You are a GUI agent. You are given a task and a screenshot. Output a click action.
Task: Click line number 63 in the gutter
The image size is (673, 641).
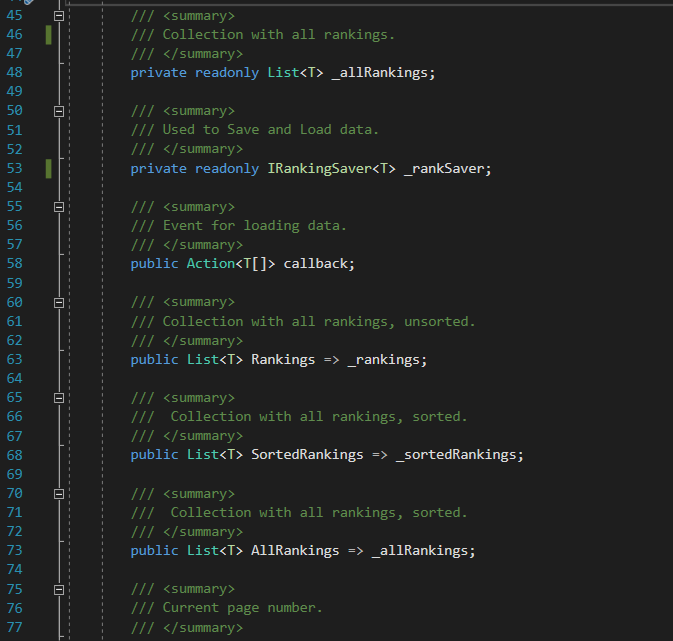[14, 360]
